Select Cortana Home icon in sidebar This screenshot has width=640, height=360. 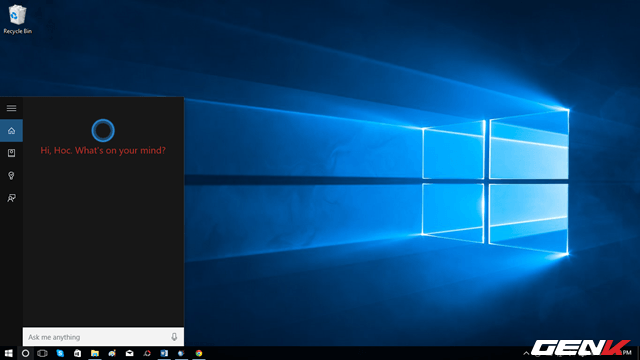[x=11, y=131]
